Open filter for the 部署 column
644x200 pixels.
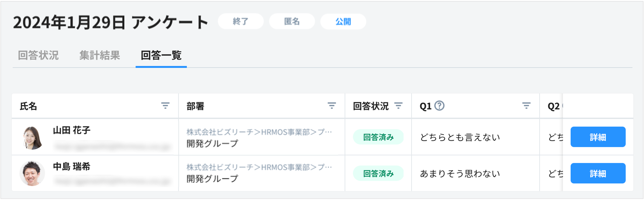point(332,106)
